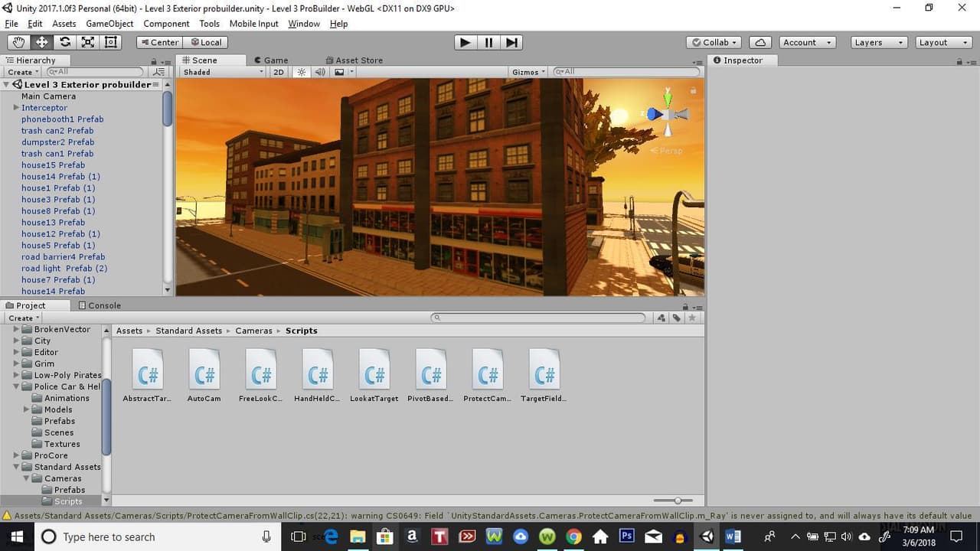Select the FreeLookC... script icon
The width and height of the screenshot is (980, 551).
261,376
